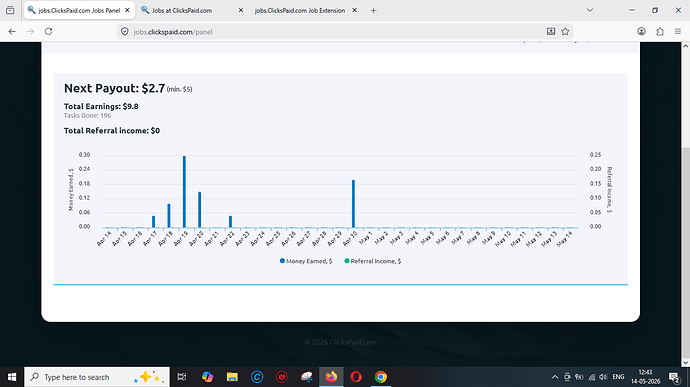Open the recent browsing panel icon
Image resolution: width=690 pixels, height=387 pixels.
[10, 10]
